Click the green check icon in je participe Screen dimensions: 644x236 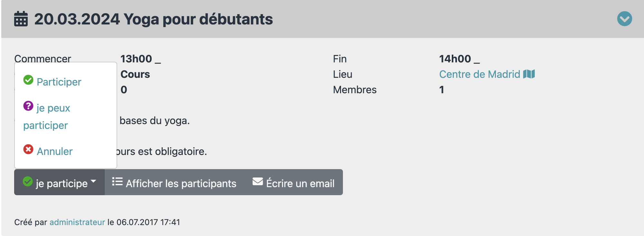(x=28, y=181)
